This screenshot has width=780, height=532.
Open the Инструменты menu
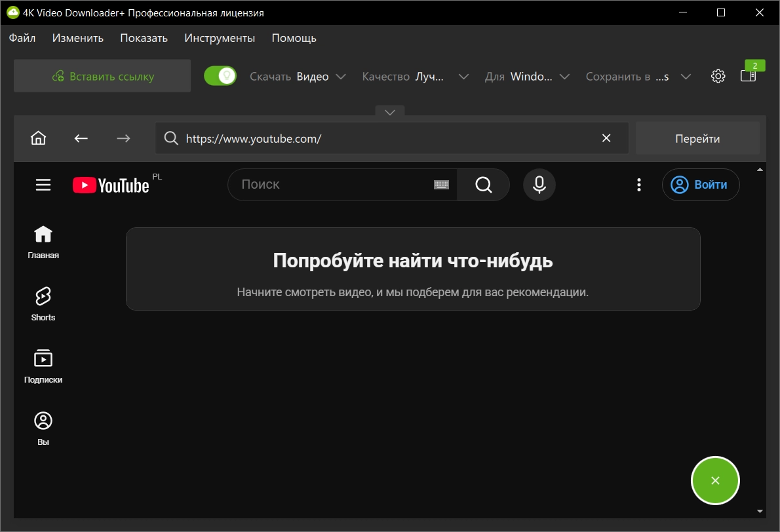click(220, 38)
